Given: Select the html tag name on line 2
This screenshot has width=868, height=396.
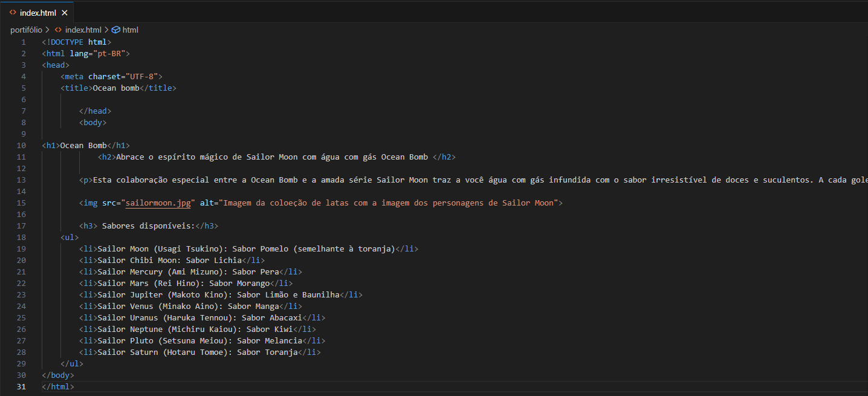Looking at the screenshot, I should point(54,53).
